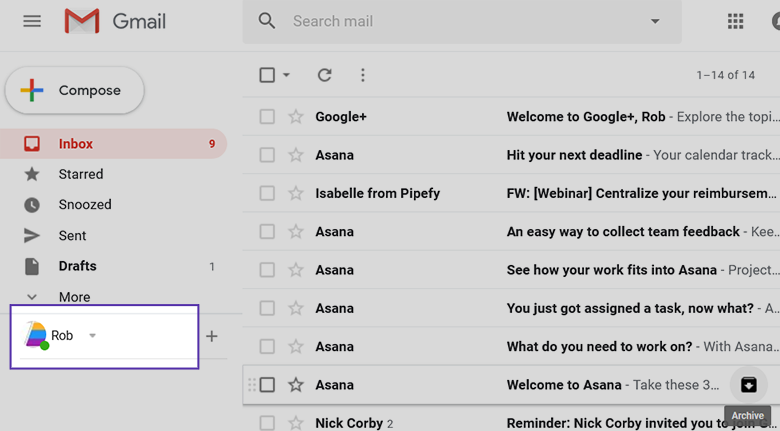Image resolution: width=780 pixels, height=431 pixels.
Task: Expand the search options dropdown arrow
Action: pos(655,21)
